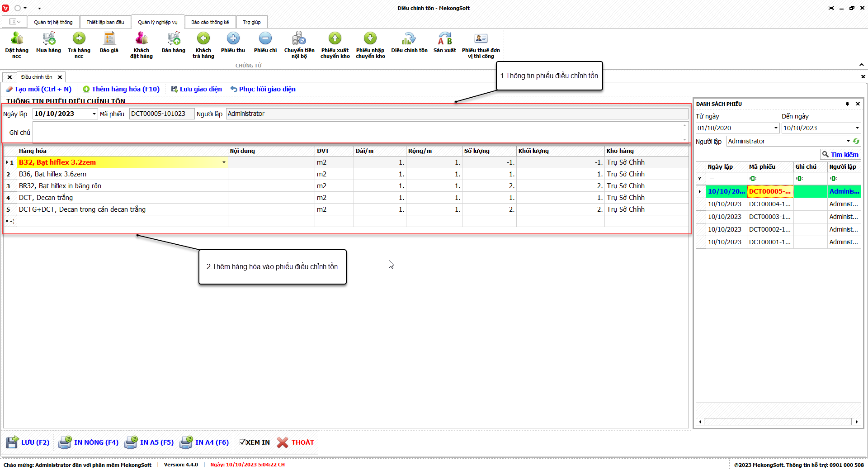Screen dimensions: 868x470
Task: Open Chuyển tiền nội bộ icon
Action: click(299, 38)
